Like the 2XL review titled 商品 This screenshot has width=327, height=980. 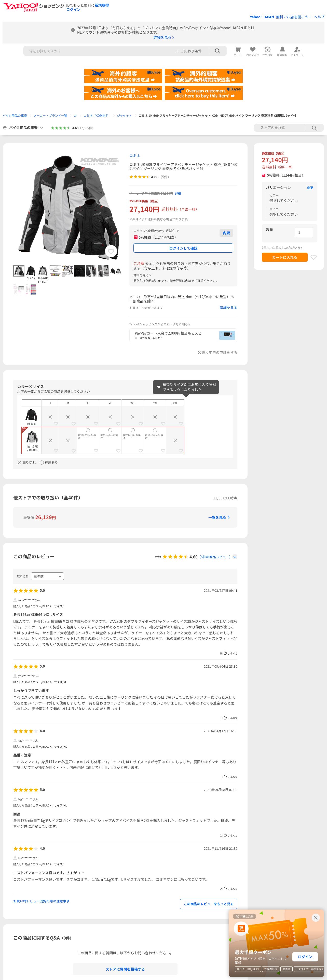click(x=225, y=835)
